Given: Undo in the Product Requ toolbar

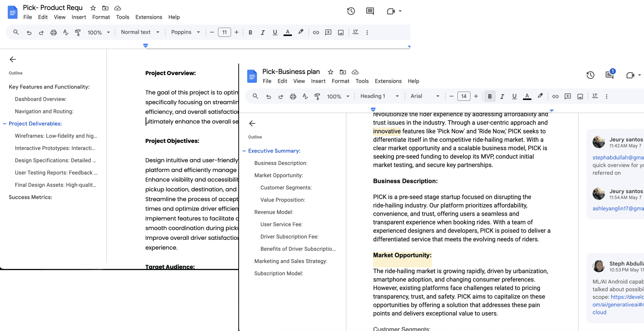Looking at the screenshot, I should coord(29,33).
